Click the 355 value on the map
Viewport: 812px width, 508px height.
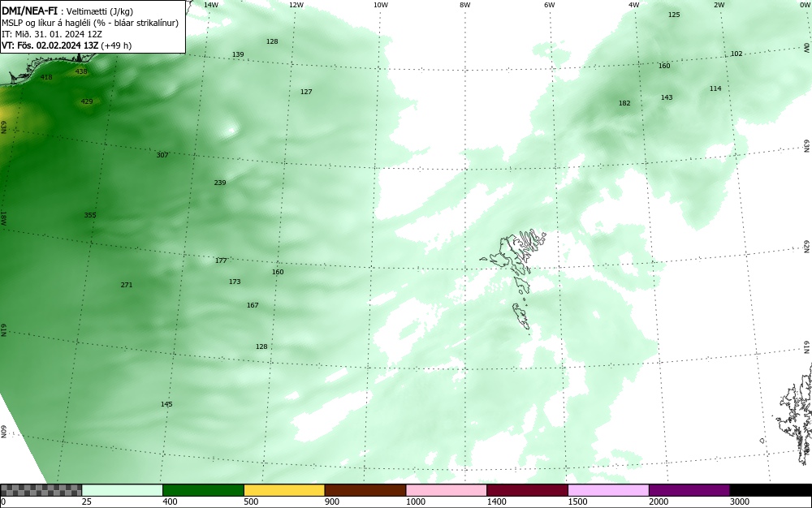pos(89,215)
